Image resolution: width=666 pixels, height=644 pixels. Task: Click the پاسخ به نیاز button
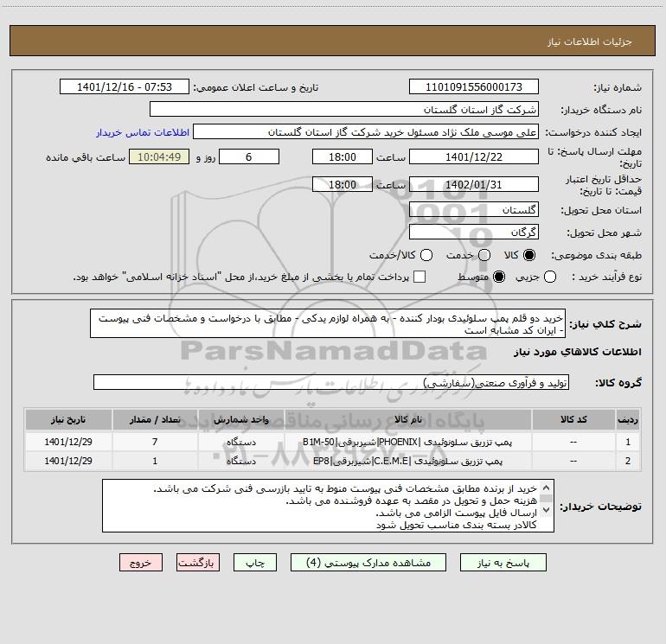pyautogui.click(x=503, y=563)
